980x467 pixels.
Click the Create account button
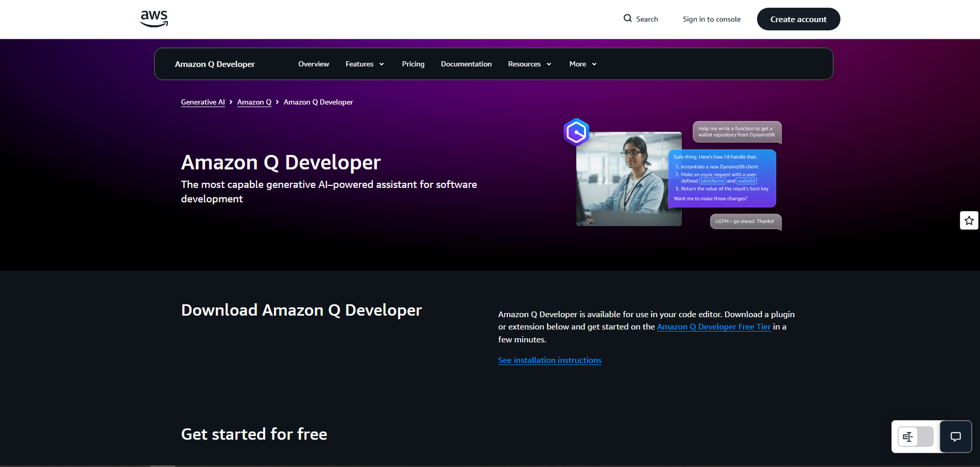pos(798,19)
